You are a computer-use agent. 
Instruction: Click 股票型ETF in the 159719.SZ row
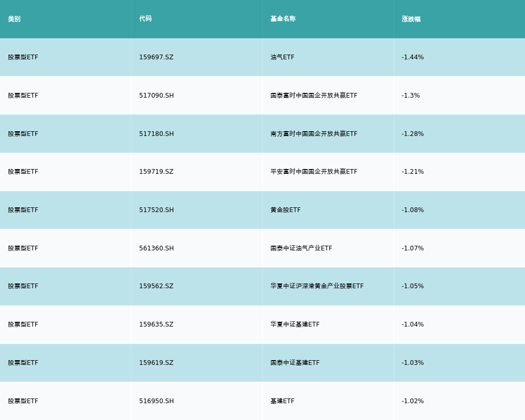[23, 172]
